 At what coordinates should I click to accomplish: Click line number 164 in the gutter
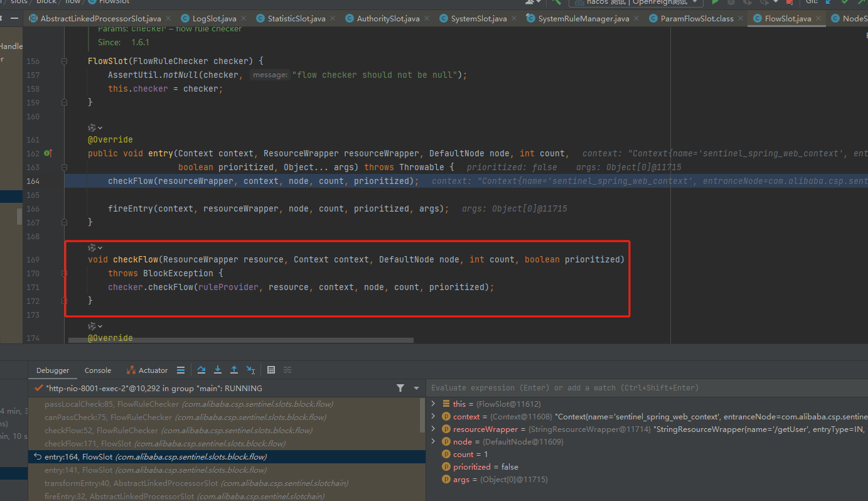[x=33, y=181]
